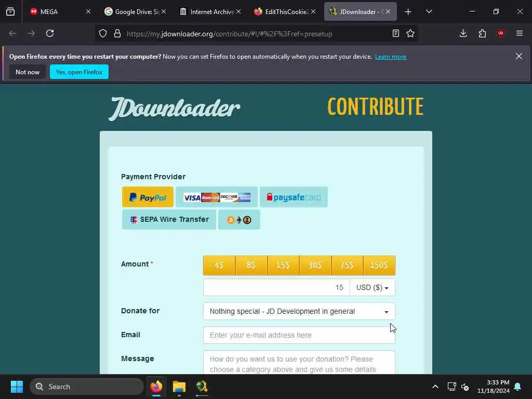Open Firefox View icon
The image size is (532, 399).
[x=10, y=11]
